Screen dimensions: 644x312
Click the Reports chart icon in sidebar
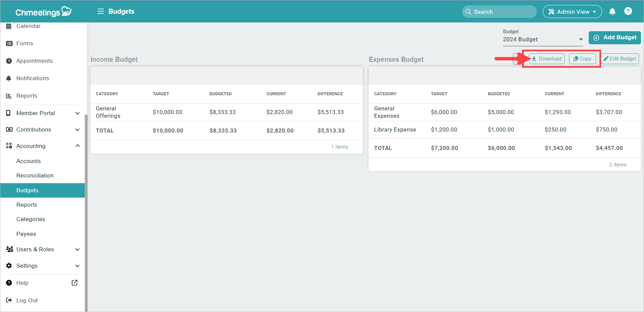[9, 96]
